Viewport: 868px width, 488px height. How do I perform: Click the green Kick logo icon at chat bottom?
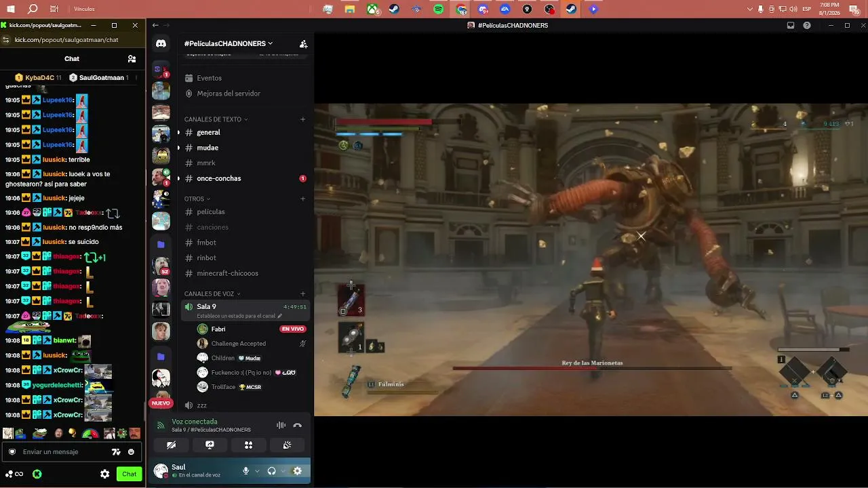pos(37,474)
